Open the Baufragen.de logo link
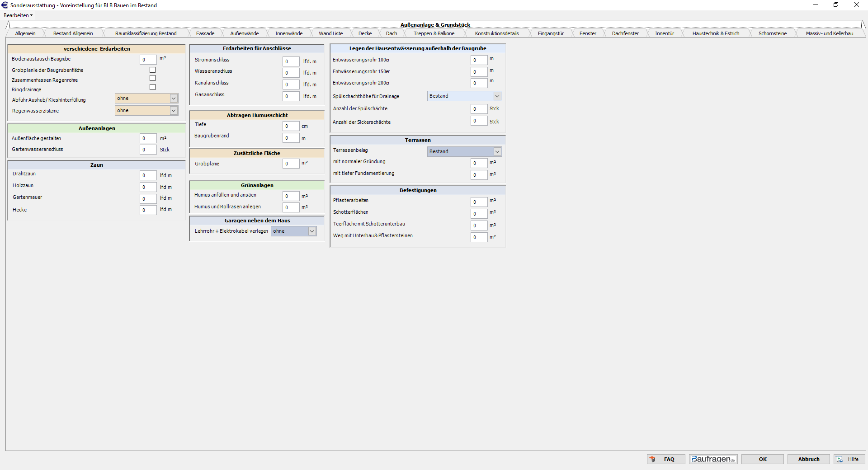The width and height of the screenshot is (868, 470). pyautogui.click(x=713, y=459)
